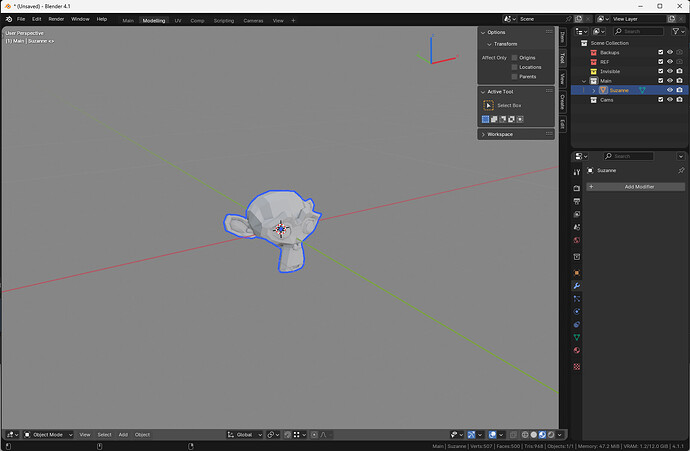Switch to Material Preview shading
This screenshot has width=690, height=451.
[542, 435]
